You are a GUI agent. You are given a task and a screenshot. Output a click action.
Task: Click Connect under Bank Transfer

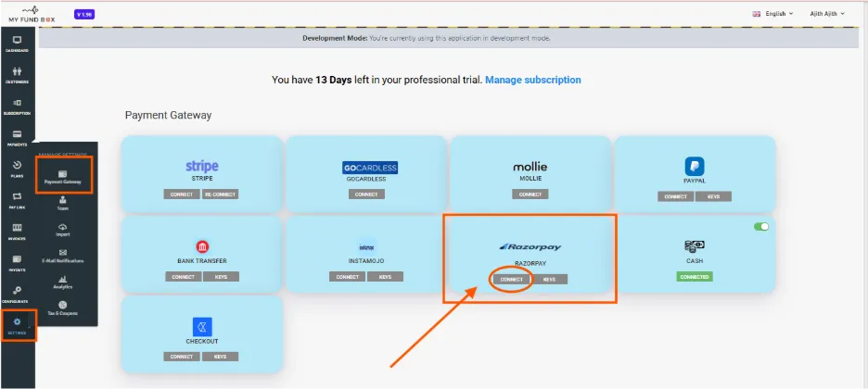click(183, 277)
